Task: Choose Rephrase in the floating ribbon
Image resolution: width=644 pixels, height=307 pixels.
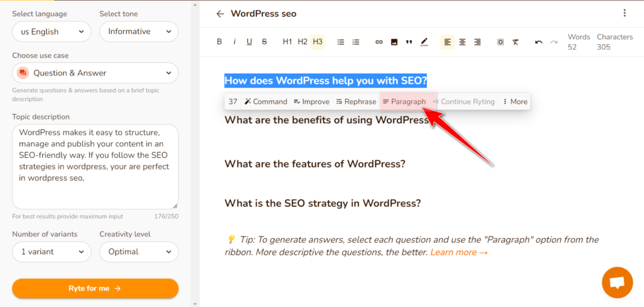Action: tap(356, 101)
